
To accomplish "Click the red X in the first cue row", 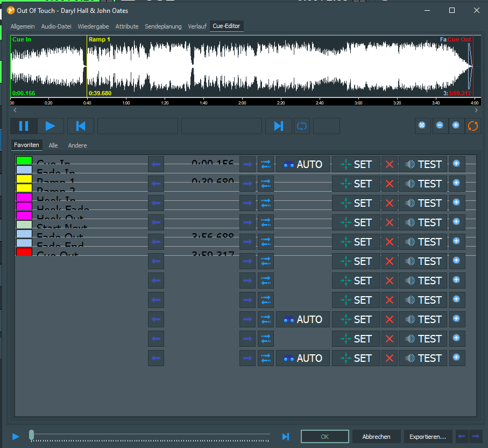I will [390, 165].
